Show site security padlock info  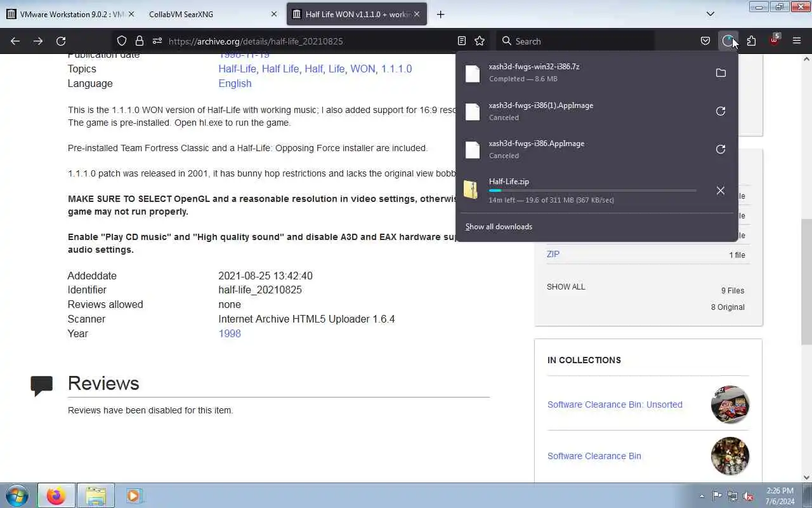pos(140,41)
